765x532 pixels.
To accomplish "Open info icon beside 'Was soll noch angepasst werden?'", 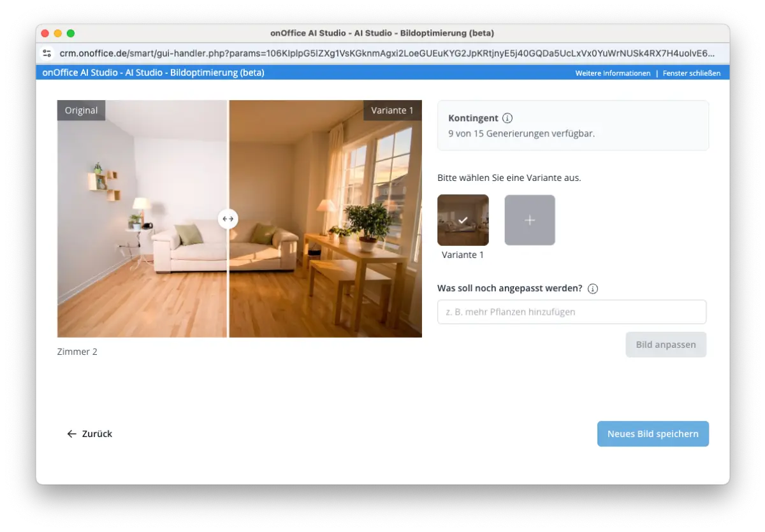I will [593, 289].
